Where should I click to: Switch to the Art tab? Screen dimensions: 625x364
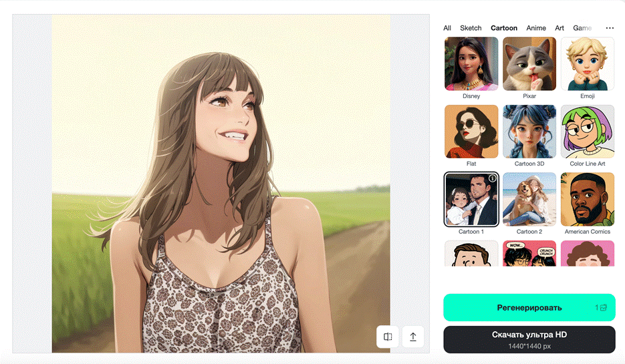559,28
